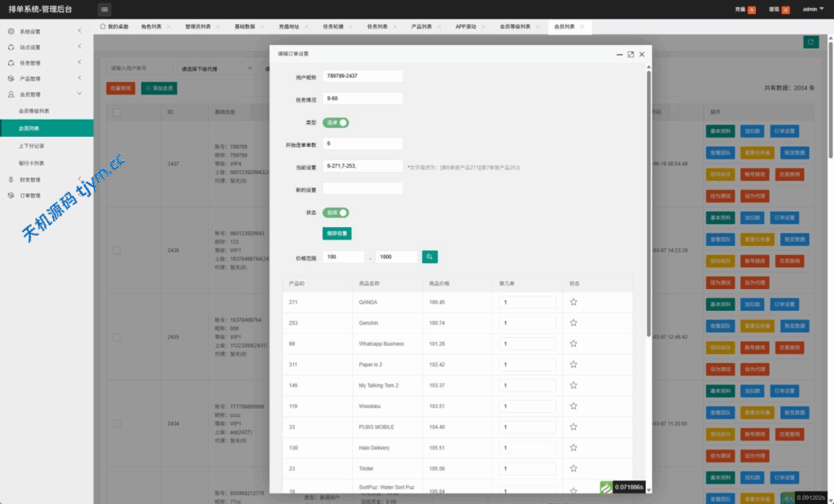Open the 请选择下级代理 dropdown
The height and width of the screenshot is (504, 834).
pos(216,69)
